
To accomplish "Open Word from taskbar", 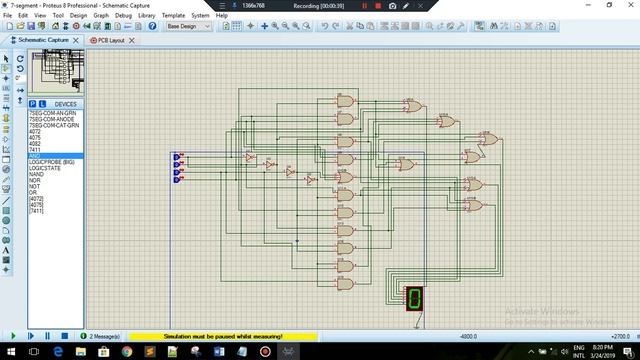I will (219, 351).
